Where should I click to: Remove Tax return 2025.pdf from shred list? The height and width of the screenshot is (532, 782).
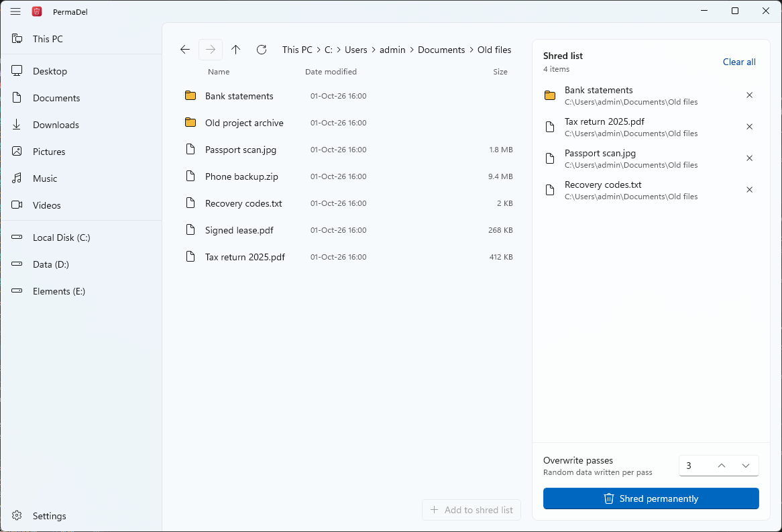click(749, 127)
